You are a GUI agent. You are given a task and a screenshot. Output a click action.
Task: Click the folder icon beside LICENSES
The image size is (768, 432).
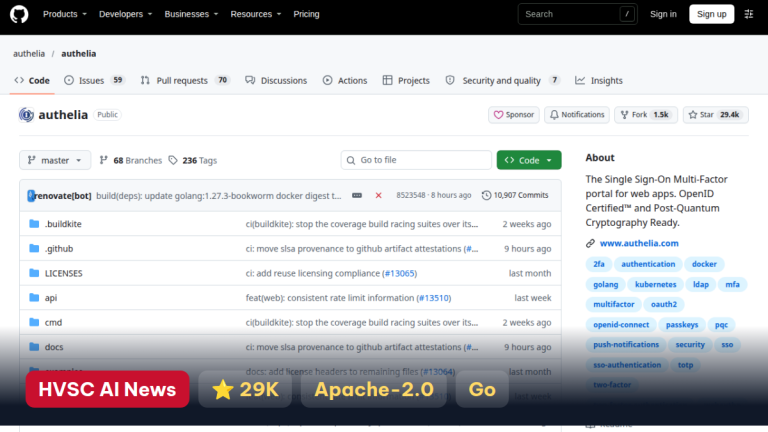point(34,273)
